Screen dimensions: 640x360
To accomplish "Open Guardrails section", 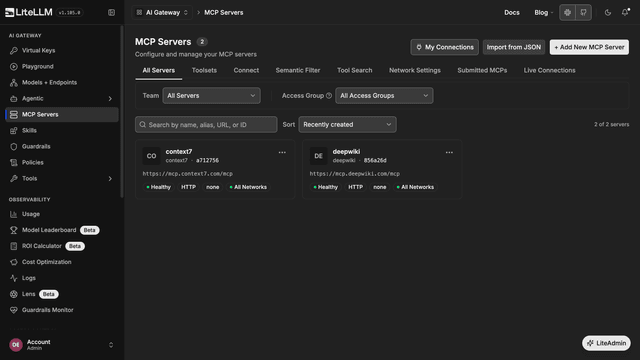I will click(x=62, y=147).
